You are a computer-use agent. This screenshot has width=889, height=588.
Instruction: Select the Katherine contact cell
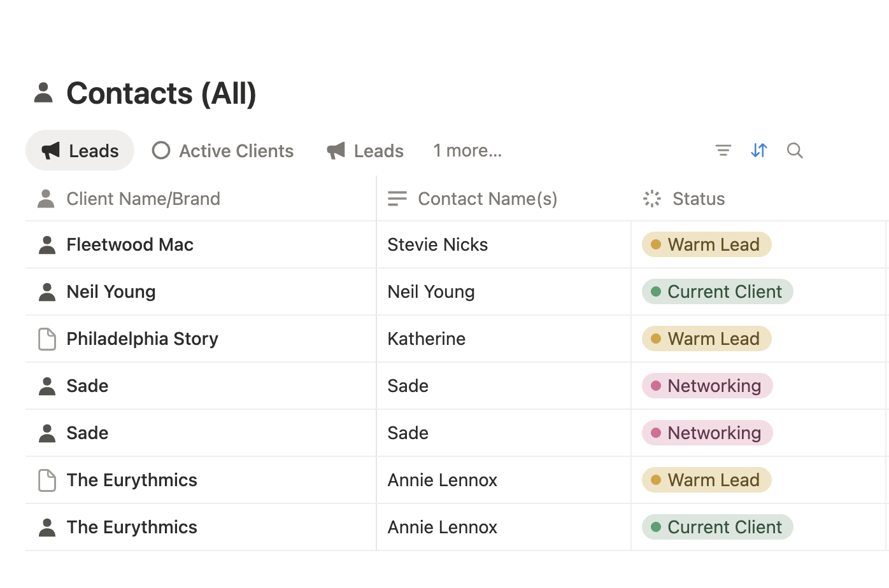504,339
